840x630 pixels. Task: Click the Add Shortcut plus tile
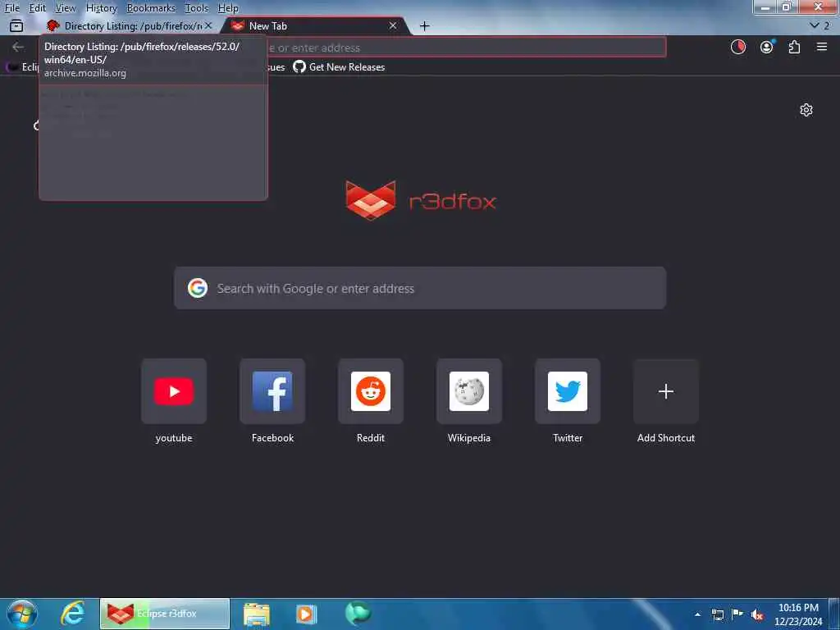[x=666, y=391]
